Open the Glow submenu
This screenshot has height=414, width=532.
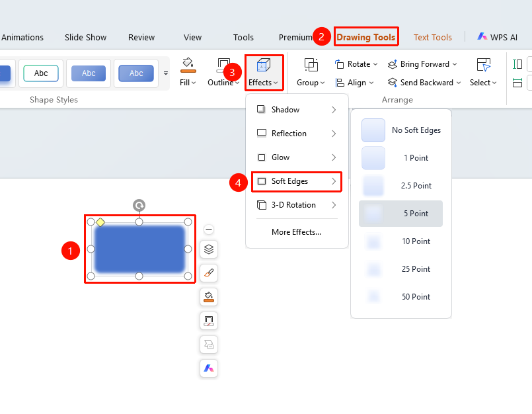297,157
